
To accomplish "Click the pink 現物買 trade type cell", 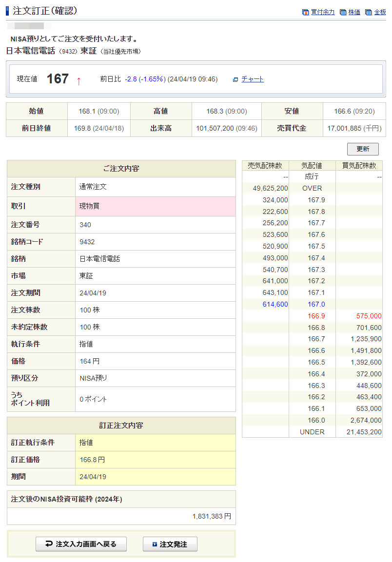I will coord(155,206).
